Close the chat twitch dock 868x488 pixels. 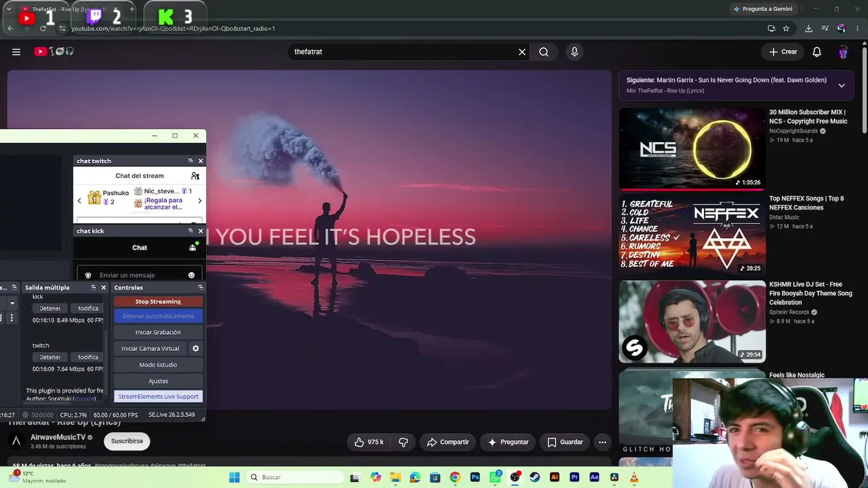point(200,161)
